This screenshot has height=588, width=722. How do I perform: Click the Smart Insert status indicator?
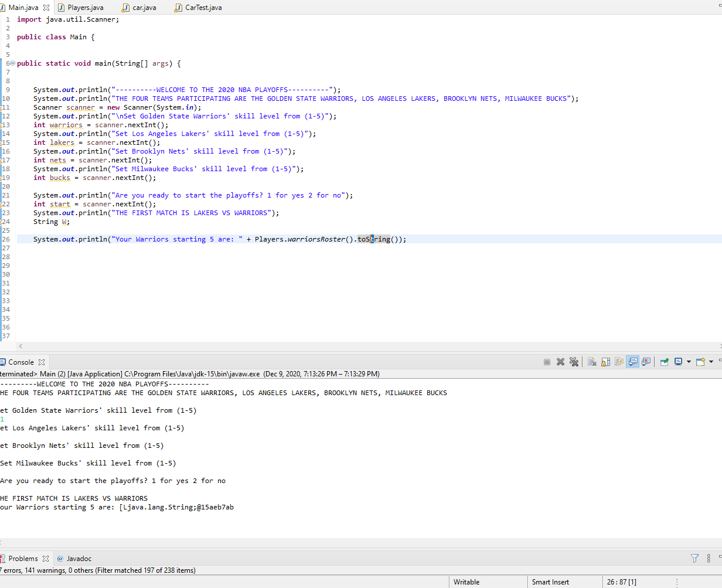(550, 582)
